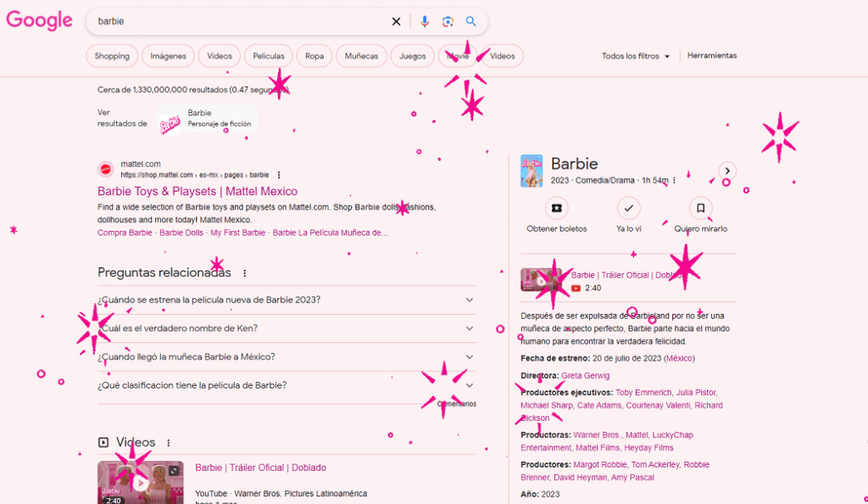Open three-dot menu beside mattel.com result
868x504 pixels.
[x=278, y=175]
